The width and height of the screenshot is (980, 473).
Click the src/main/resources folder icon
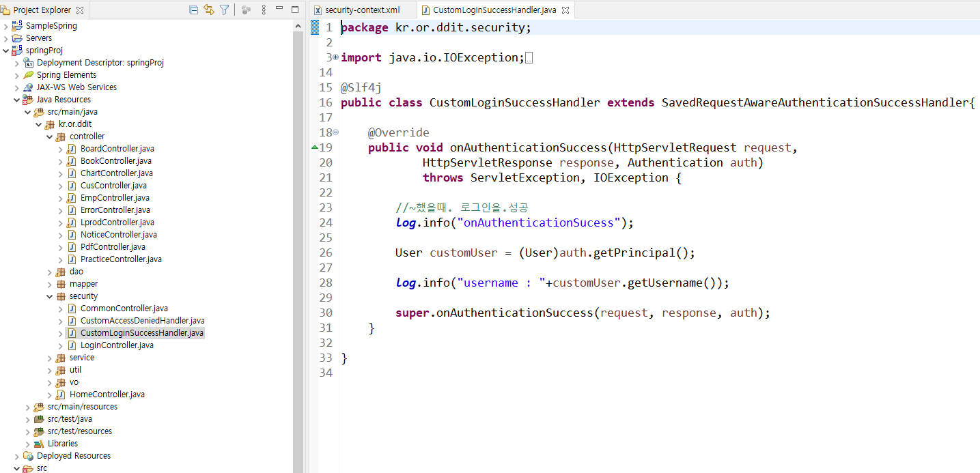39,407
